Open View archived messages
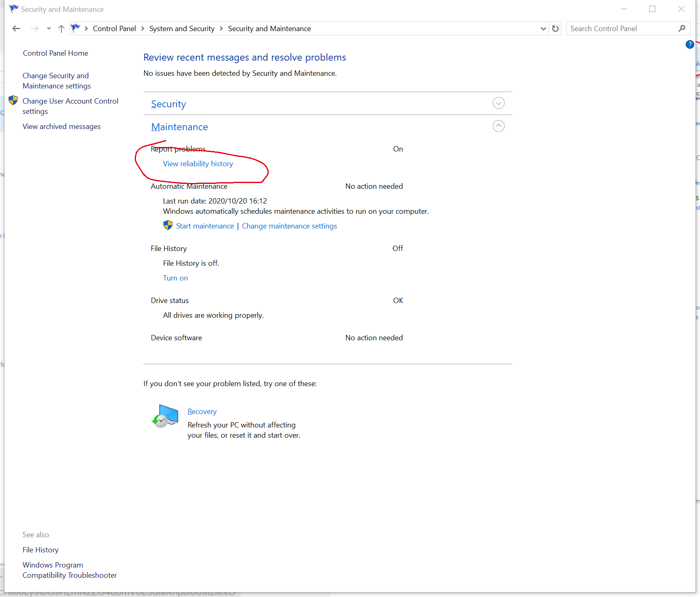Viewport: 700px width, 597px height. (61, 126)
